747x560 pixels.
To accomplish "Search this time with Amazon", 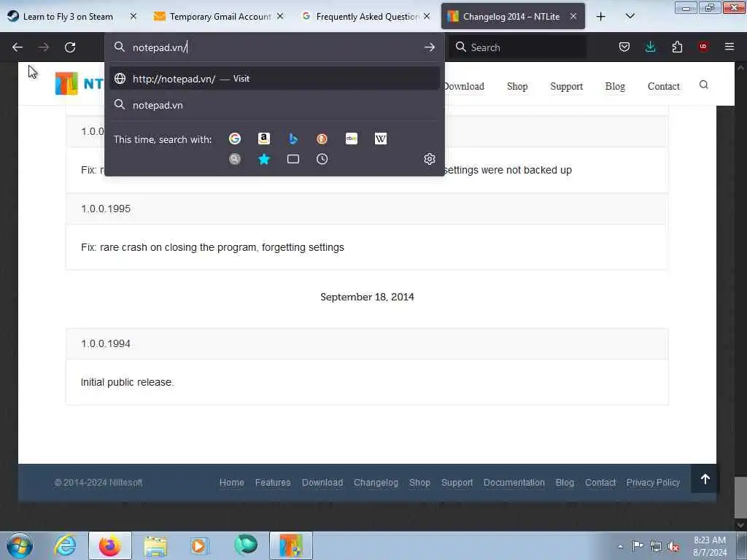I will pos(264,139).
